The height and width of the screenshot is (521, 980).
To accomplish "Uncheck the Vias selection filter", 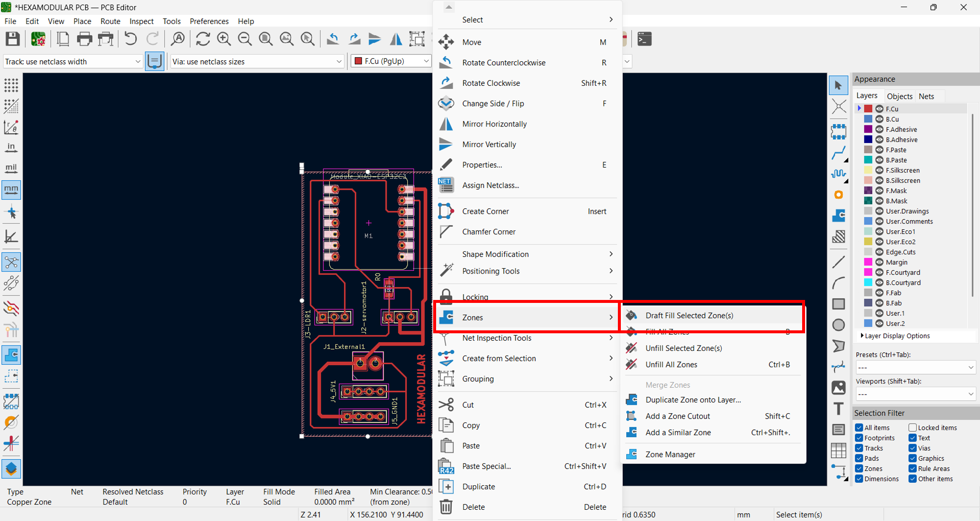I will (x=912, y=448).
